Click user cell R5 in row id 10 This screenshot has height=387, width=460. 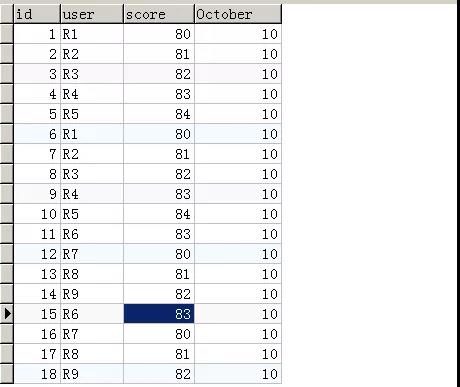pos(92,214)
